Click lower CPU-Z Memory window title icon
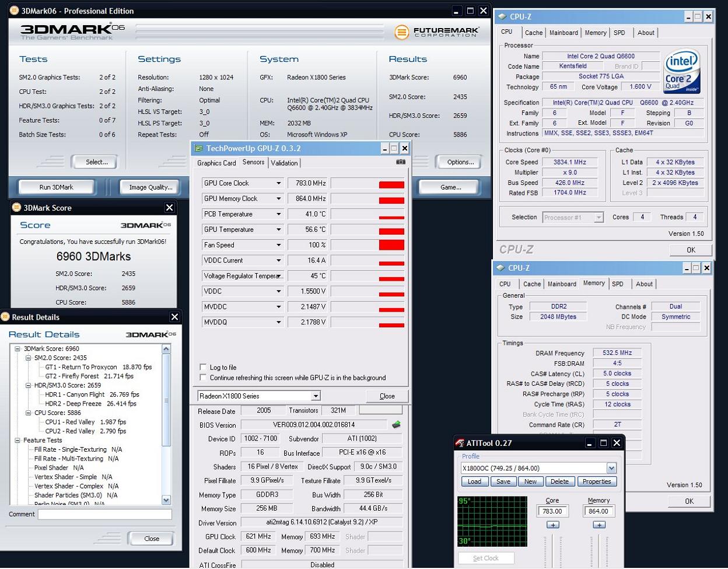Screen dimensions: 728x569 500,268
